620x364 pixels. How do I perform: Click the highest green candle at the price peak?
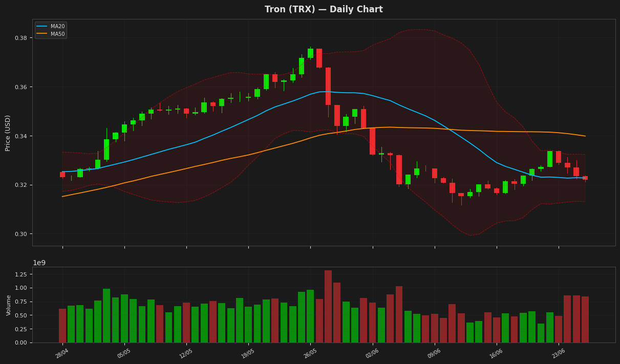(310, 53)
